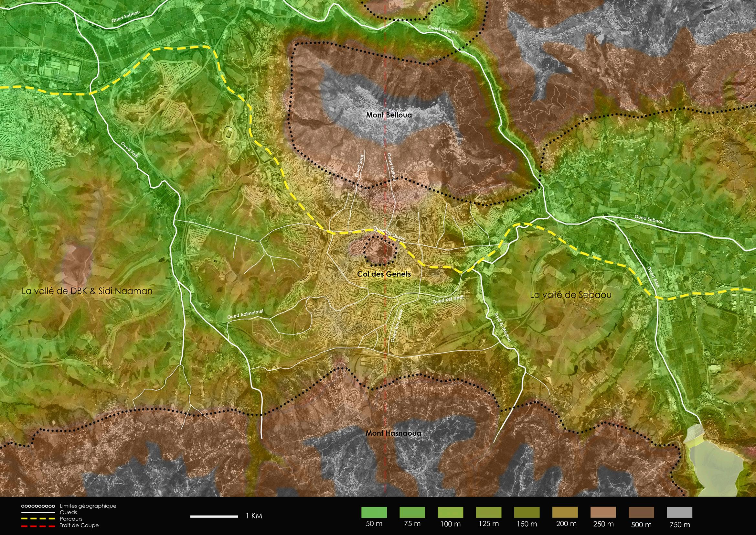Click the Mont Hasnaoua label
756x535 pixels.
point(393,433)
